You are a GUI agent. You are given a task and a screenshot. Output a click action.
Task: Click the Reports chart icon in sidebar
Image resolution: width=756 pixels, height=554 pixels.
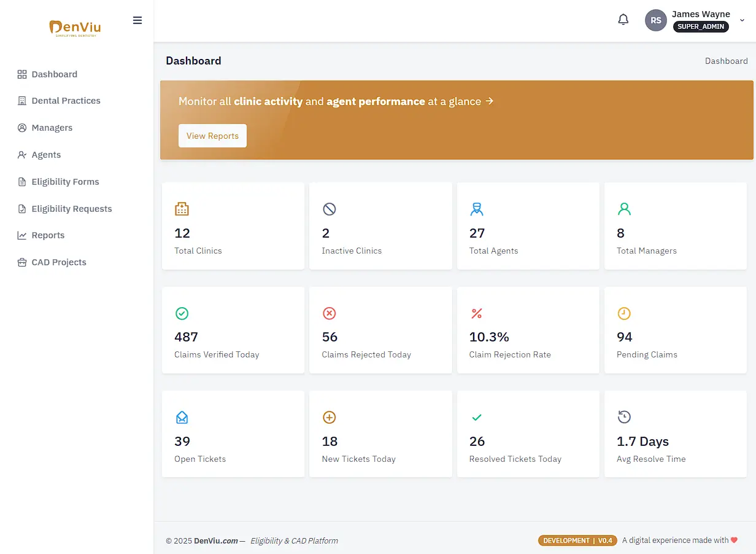(22, 235)
